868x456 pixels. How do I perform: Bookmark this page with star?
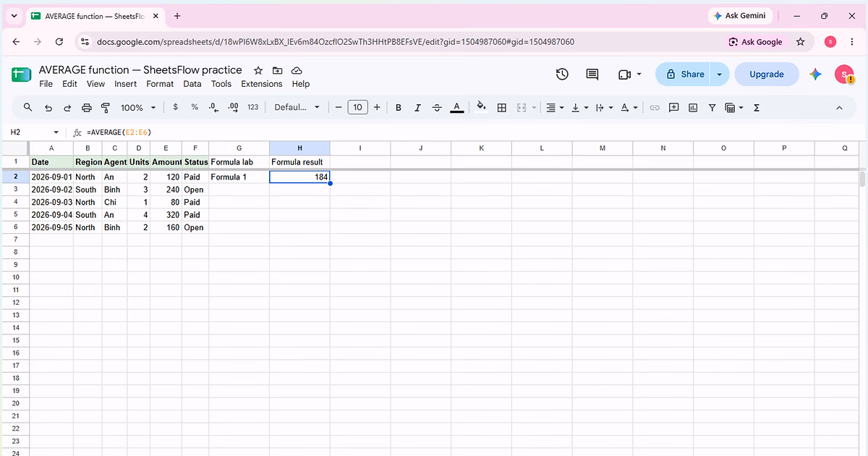click(x=801, y=42)
